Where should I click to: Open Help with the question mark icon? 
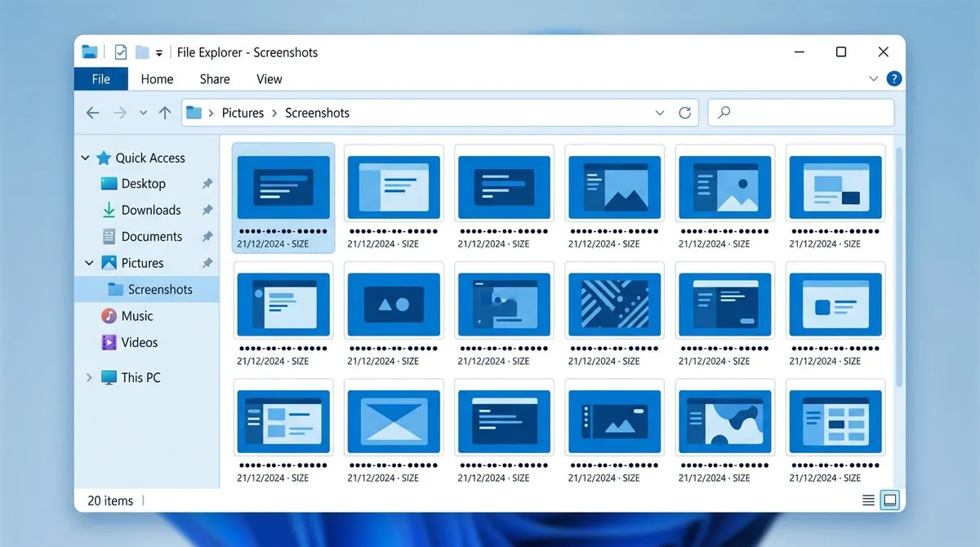[894, 79]
